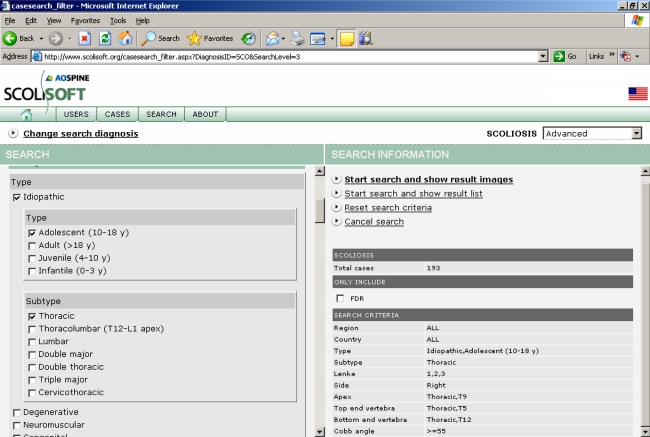This screenshot has width=650, height=437.
Task: Click the AOSpine Scolisoft logo
Action: tap(46, 89)
